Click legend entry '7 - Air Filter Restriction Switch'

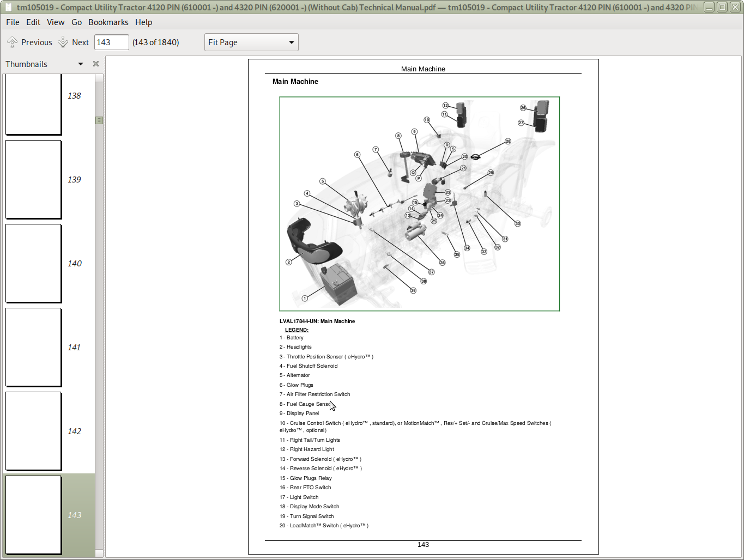[x=315, y=394]
